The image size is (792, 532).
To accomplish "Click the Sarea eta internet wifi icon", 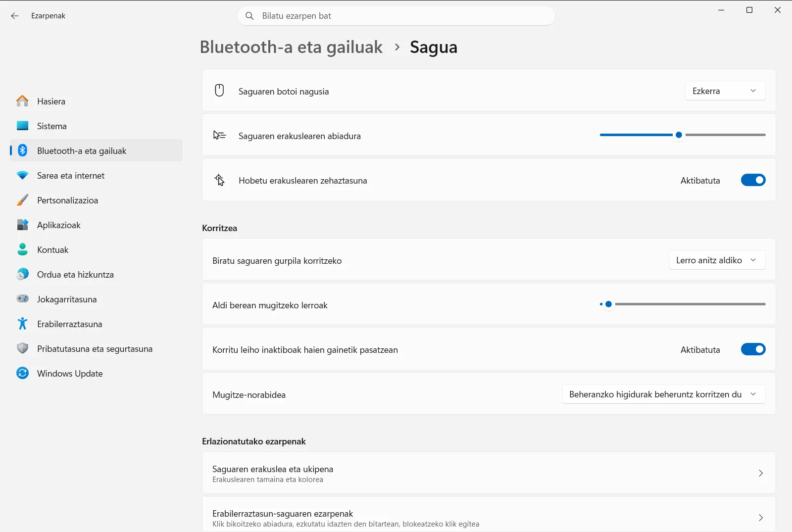I will coord(22,175).
